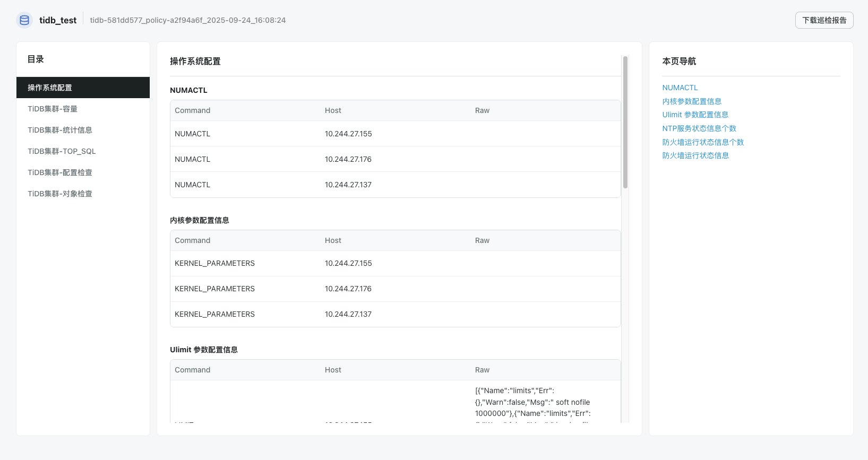
Task: Click the 下载巡检报告 download button
Action: point(824,20)
